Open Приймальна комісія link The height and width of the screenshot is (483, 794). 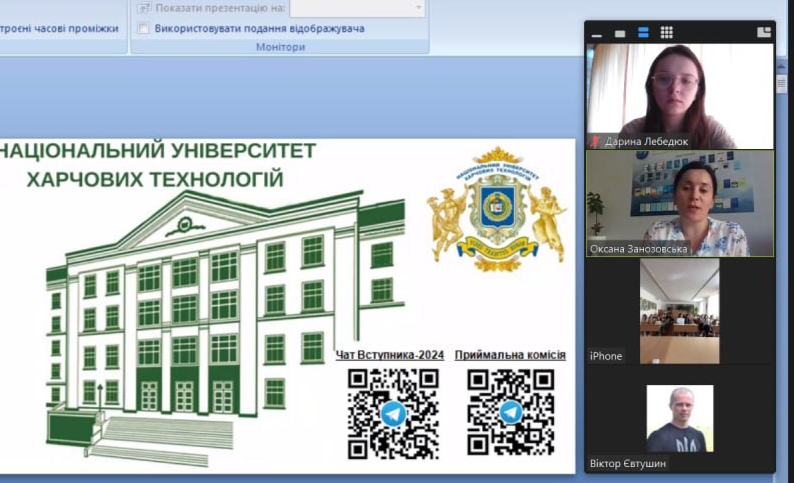tap(510, 355)
